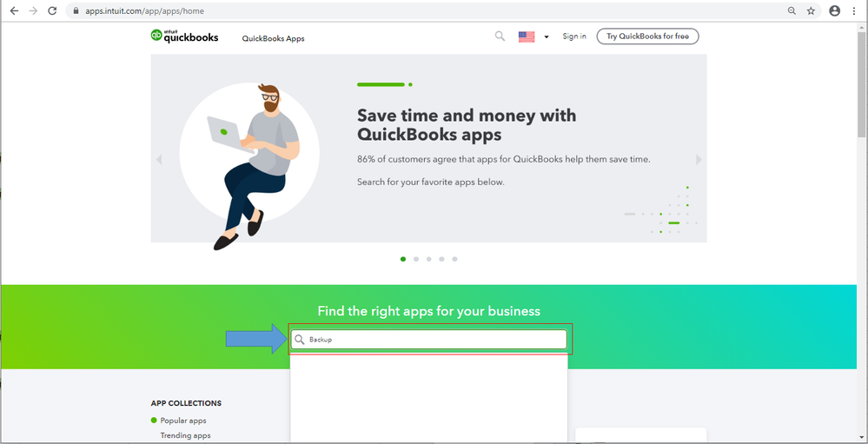Open Chrome three-dot menu
Screen dimensions: 868x444
tap(855, 10)
